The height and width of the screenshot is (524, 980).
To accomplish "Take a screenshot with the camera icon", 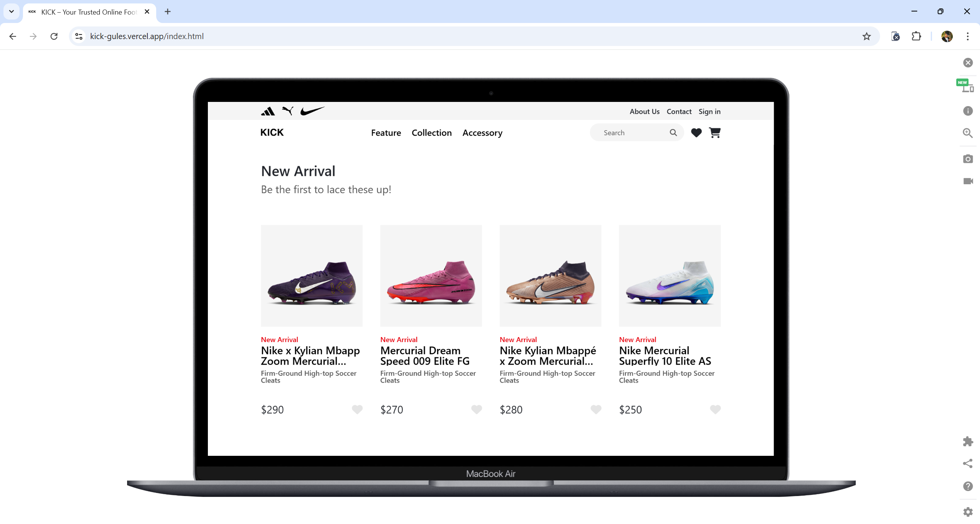I will 968,159.
